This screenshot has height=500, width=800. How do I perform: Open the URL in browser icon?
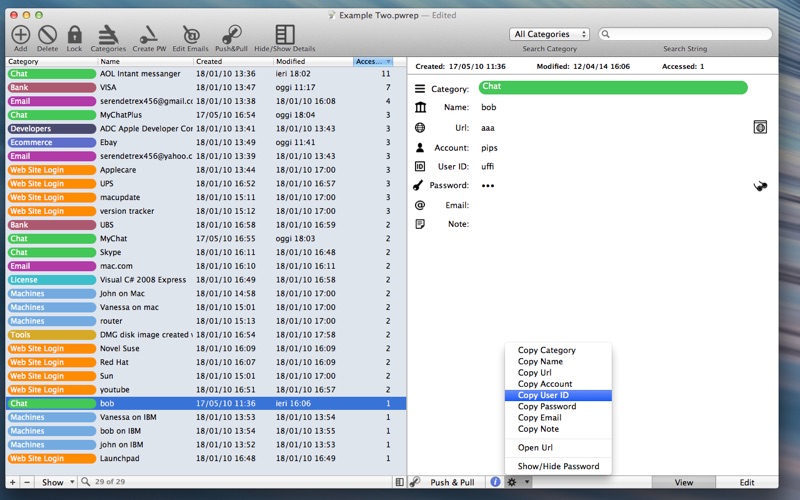click(759, 127)
